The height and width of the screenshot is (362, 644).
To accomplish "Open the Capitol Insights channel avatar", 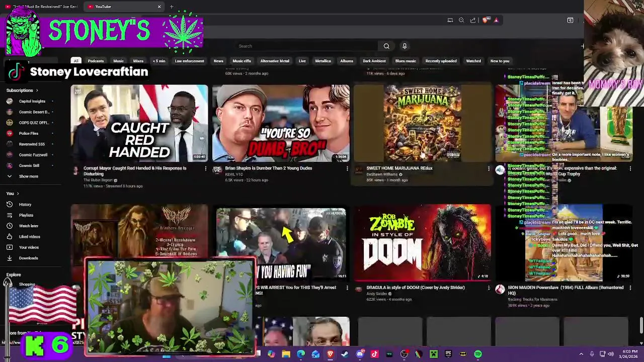I will 10,101.
